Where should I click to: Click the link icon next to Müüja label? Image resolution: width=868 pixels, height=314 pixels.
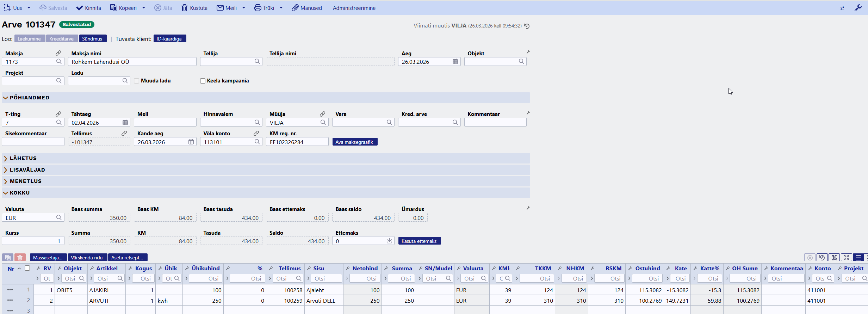(x=322, y=114)
